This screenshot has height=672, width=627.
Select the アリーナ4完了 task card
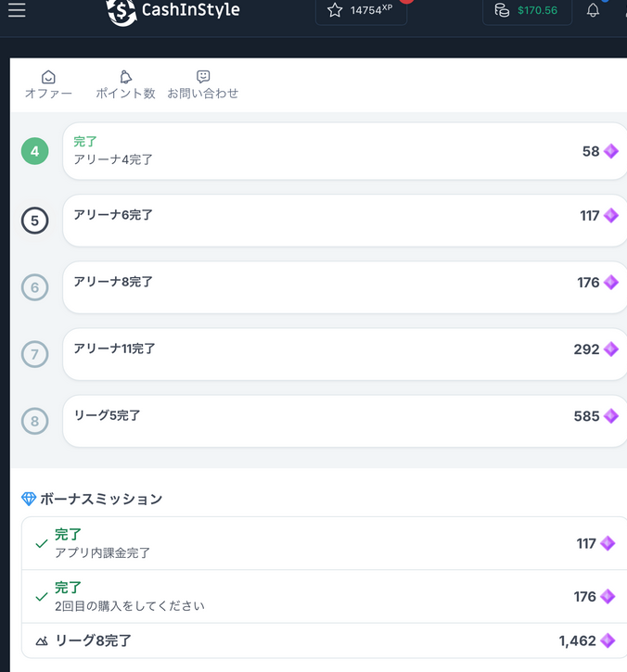tap(345, 151)
